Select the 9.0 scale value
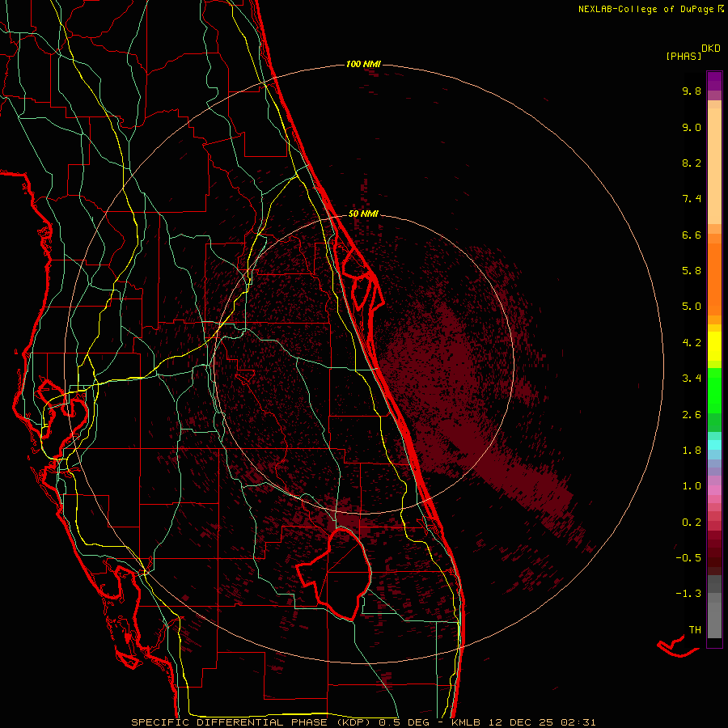Viewport: 728px width, 728px height. click(692, 127)
